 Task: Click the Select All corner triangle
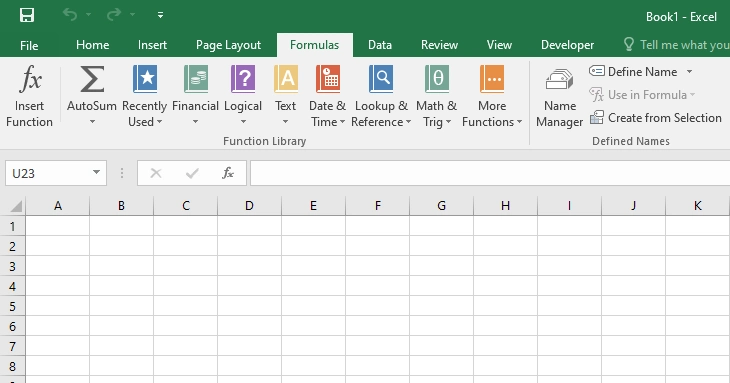point(15,206)
